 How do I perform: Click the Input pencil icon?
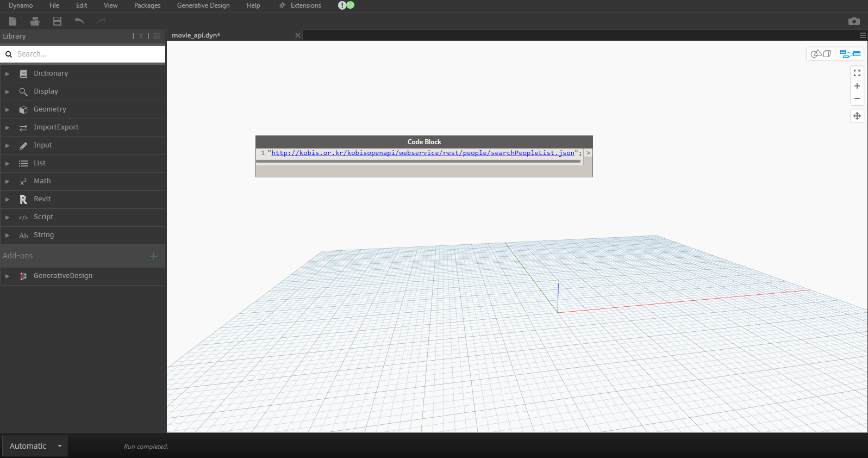[23, 146]
